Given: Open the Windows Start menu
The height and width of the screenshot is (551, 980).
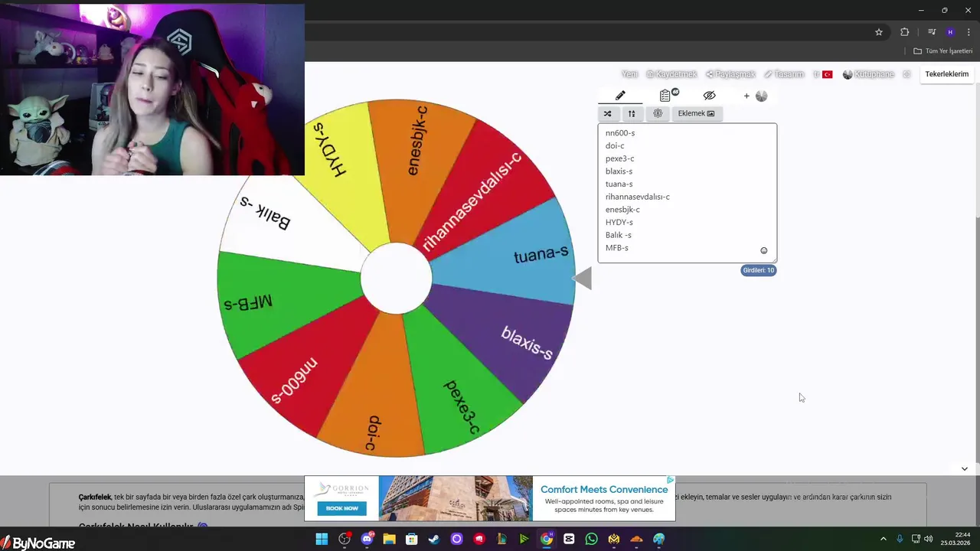Looking at the screenshot, I should point(322,539).
